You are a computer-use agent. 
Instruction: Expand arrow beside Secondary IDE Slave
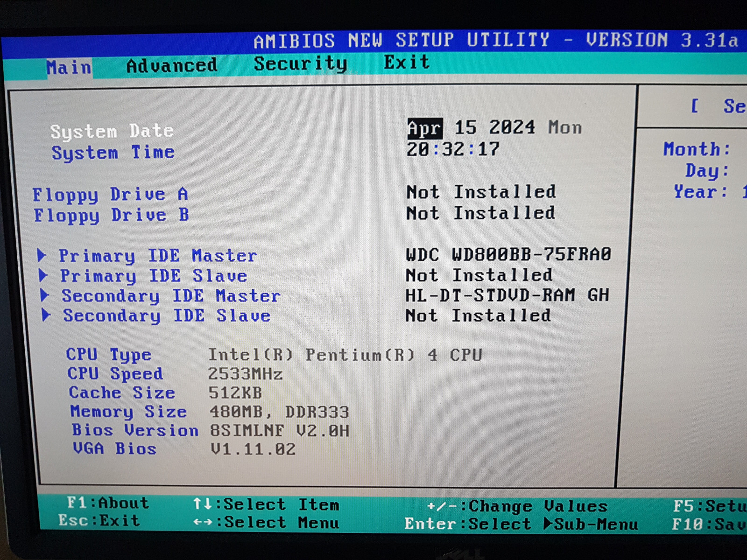tap(46, 315)
